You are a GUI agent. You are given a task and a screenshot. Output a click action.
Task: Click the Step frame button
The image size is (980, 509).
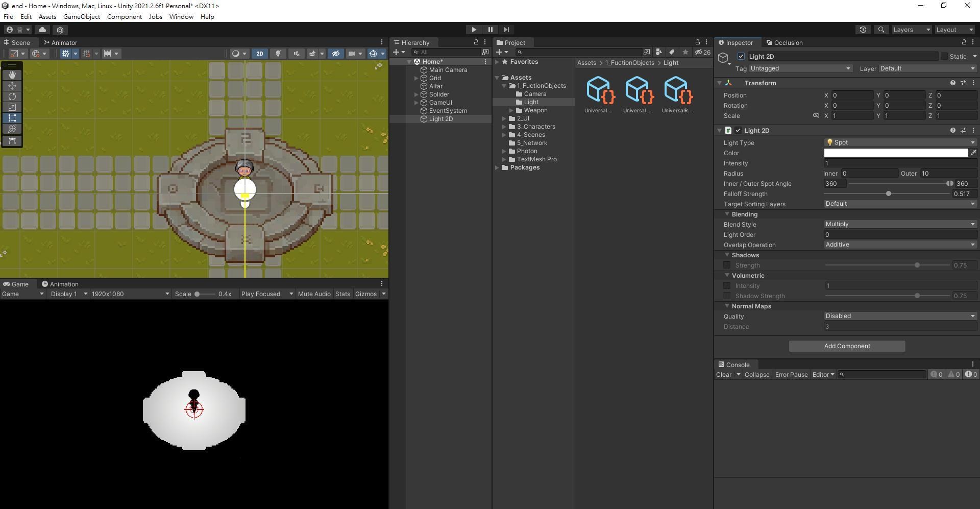pyautogui.click(x=506, y=30)
